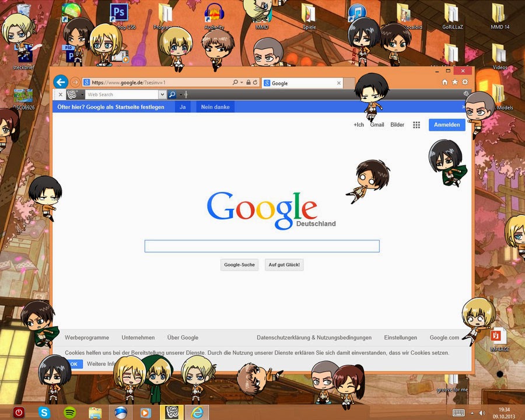Switch to IMVU in the taskbar
This screenshot has height=420, width=525.
171,412
